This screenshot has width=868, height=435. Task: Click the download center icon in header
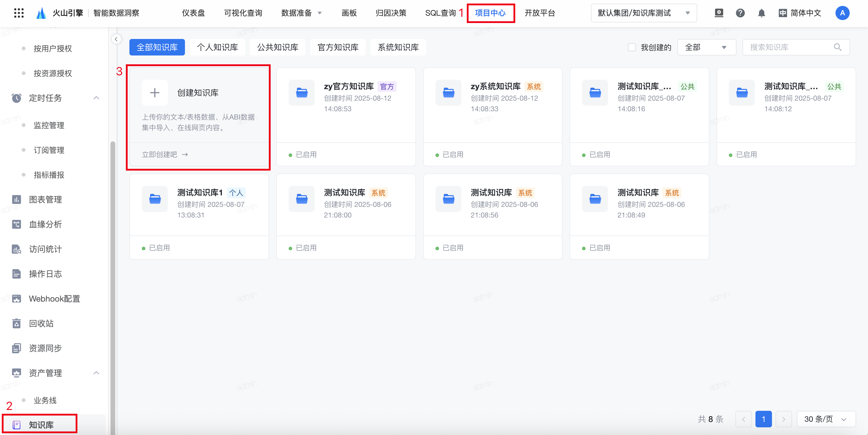[x=719, y=13]
